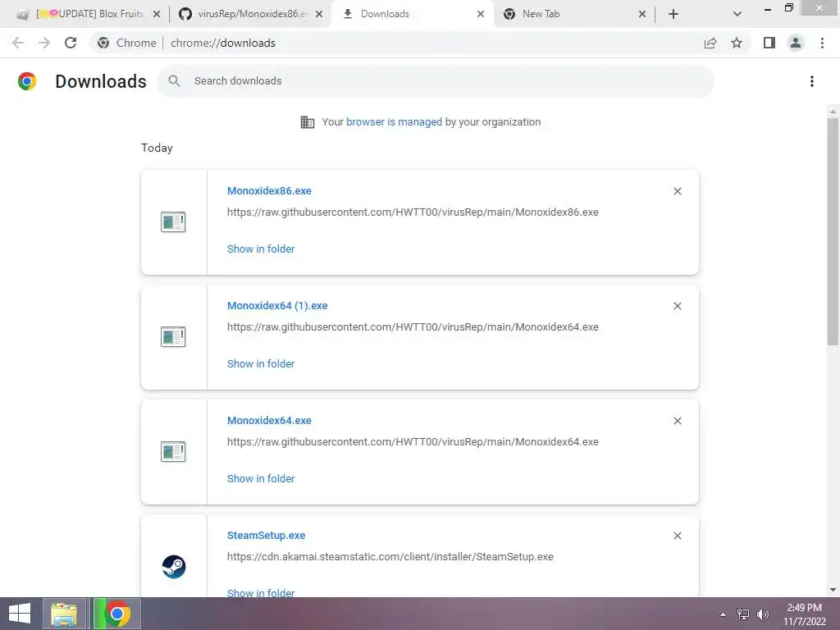
Task: Click the 'Today' date heading
Action: (157, 148)
